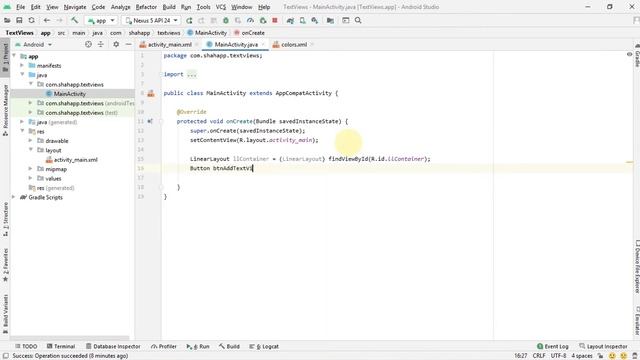This screenshot has width=640, height=360.
Task: Click the onCreate breadcrumb
Action: point(249,33)
